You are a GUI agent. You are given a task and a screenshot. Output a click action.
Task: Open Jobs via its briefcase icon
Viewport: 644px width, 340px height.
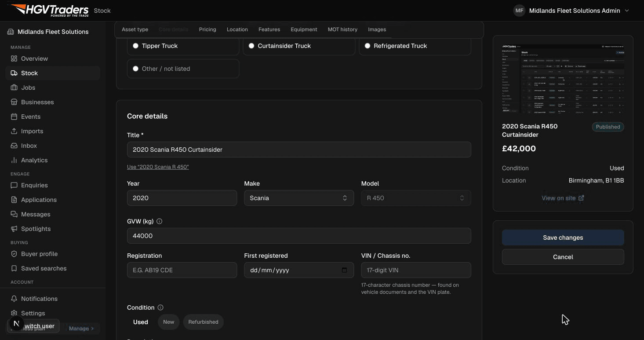[14, 88]
